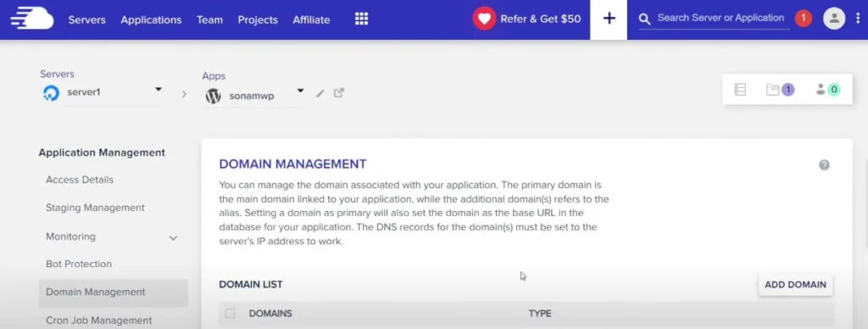Open Affiliate in top navigation

pyautogui.click(x=311, y=20)
